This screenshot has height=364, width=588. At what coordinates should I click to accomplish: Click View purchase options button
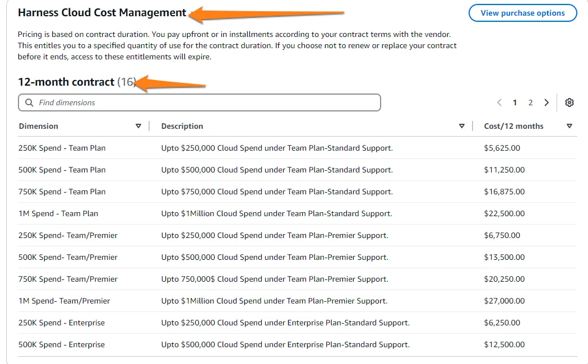[x=522, y=13]
